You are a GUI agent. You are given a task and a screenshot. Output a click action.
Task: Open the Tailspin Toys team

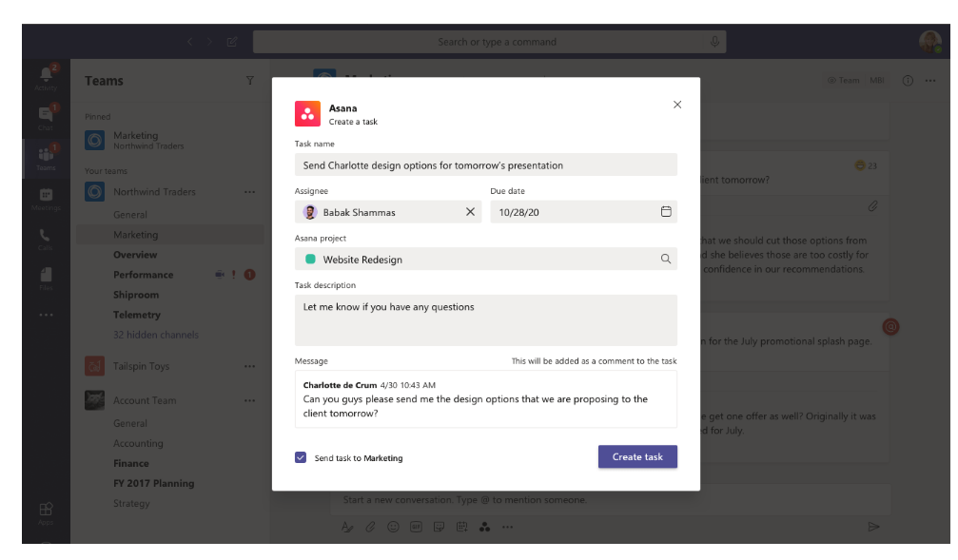(x=141, y=366)
